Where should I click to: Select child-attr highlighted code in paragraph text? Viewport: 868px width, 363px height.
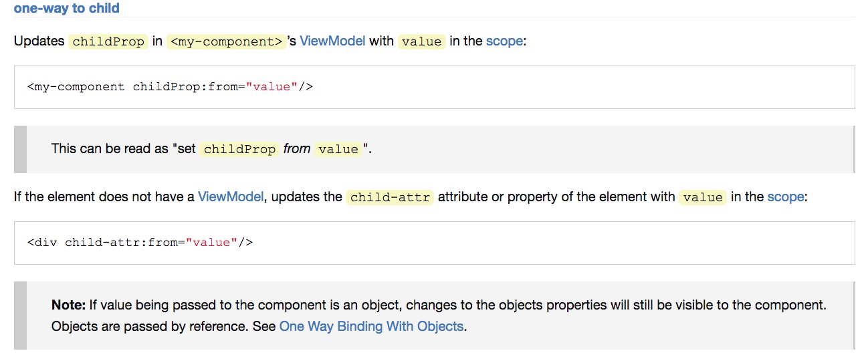point(390,197)
